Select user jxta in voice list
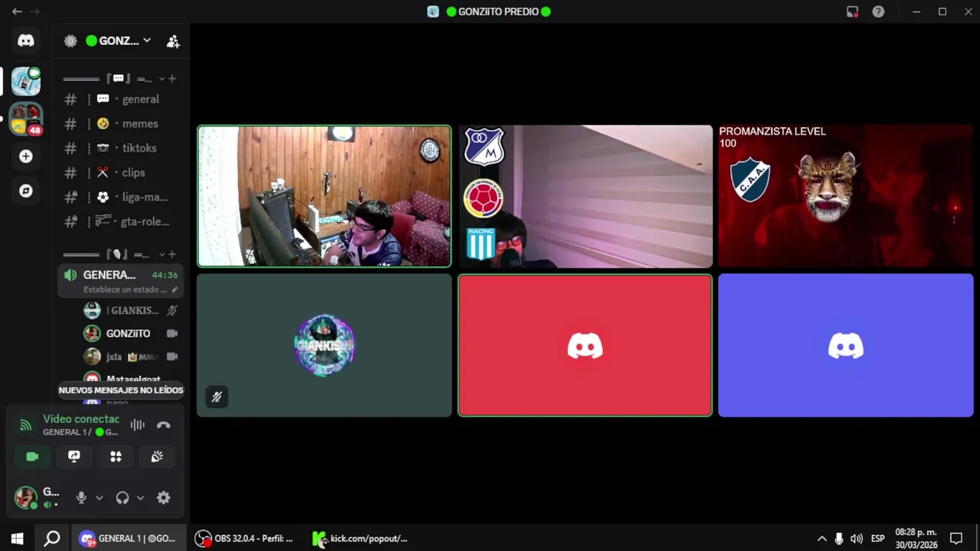Image resolution: width=980 pixels, height=551 pixels. (130, 357)
